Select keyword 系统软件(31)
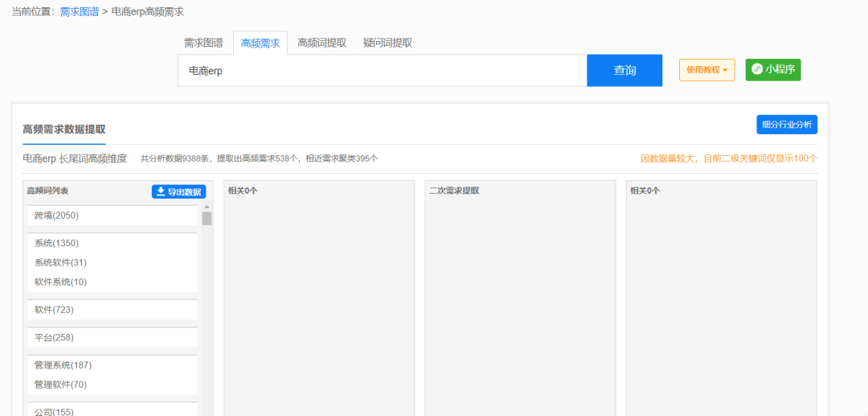This screenshot has width=868, height=416. click(113, 262)
